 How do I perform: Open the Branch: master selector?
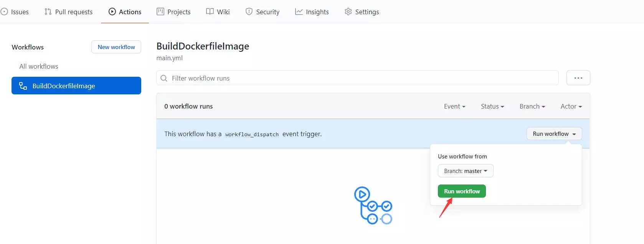[x=466, y=171]
